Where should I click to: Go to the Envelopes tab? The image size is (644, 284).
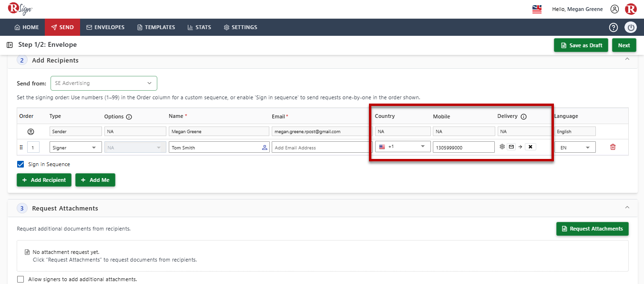[x=105, y=27]
